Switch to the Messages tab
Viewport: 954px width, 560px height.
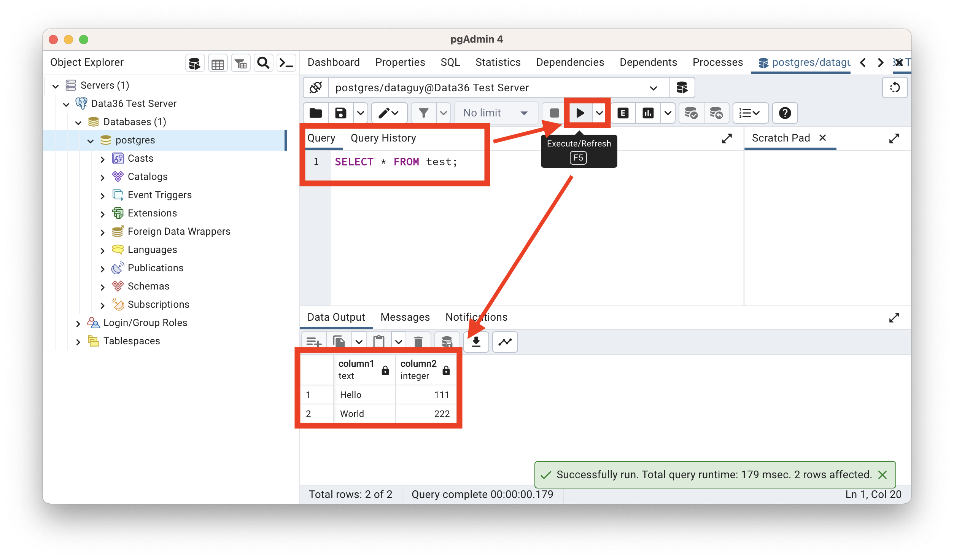[x=405, y=317]
